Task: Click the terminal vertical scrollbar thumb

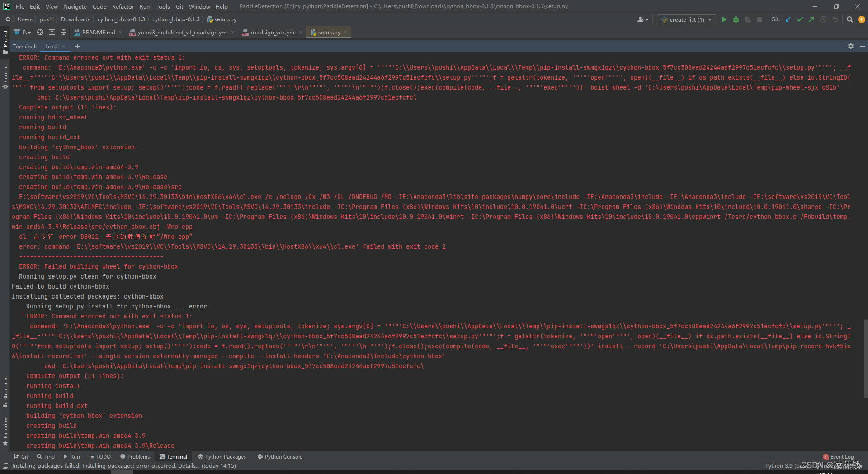Action: [865, 359]
